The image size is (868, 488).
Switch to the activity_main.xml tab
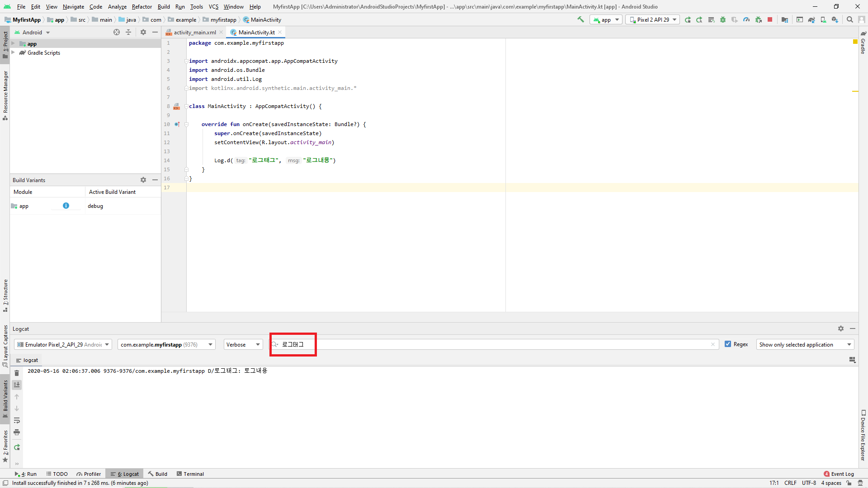point(194,33)
